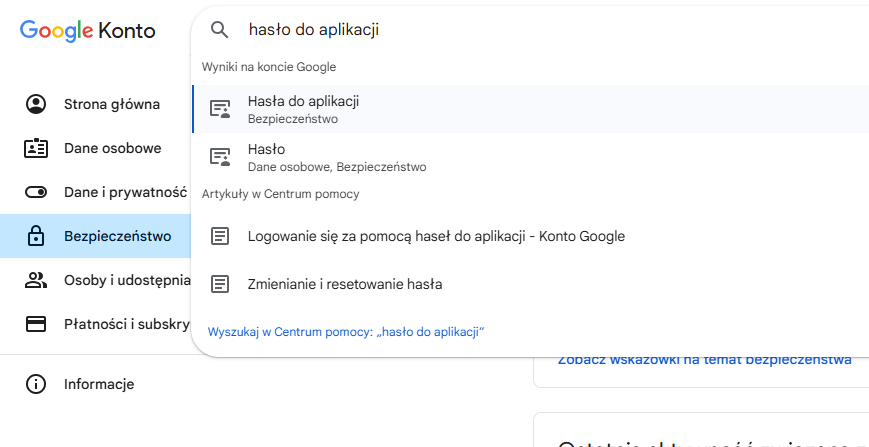Click the Google Konto logo

point(88,30)
